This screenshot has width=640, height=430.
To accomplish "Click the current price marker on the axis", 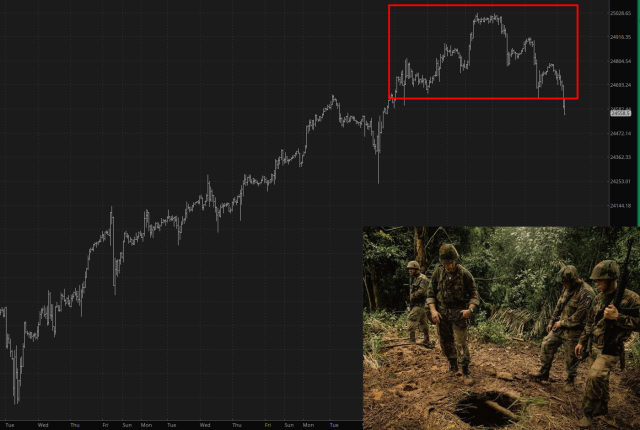I will click(x=620, y=113).
